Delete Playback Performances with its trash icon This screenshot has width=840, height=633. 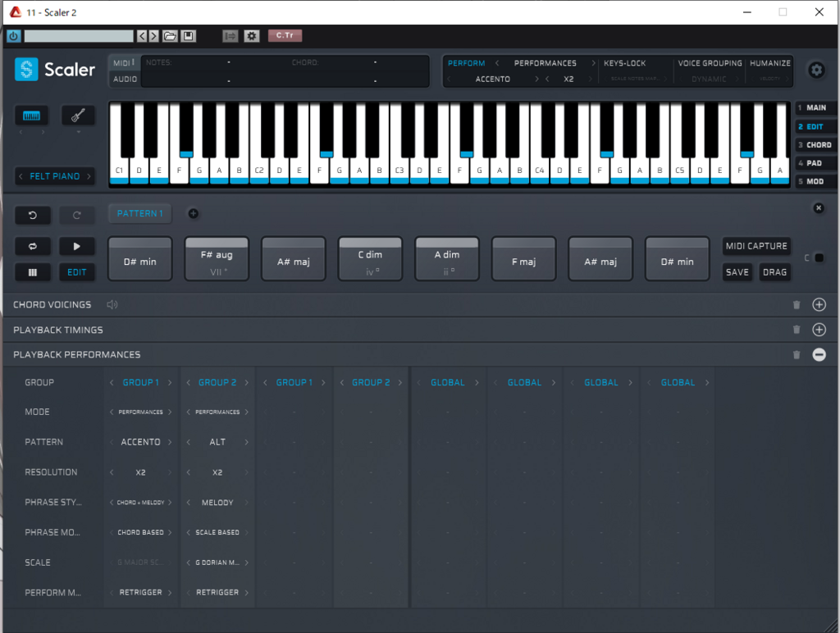tap(797, 354)
